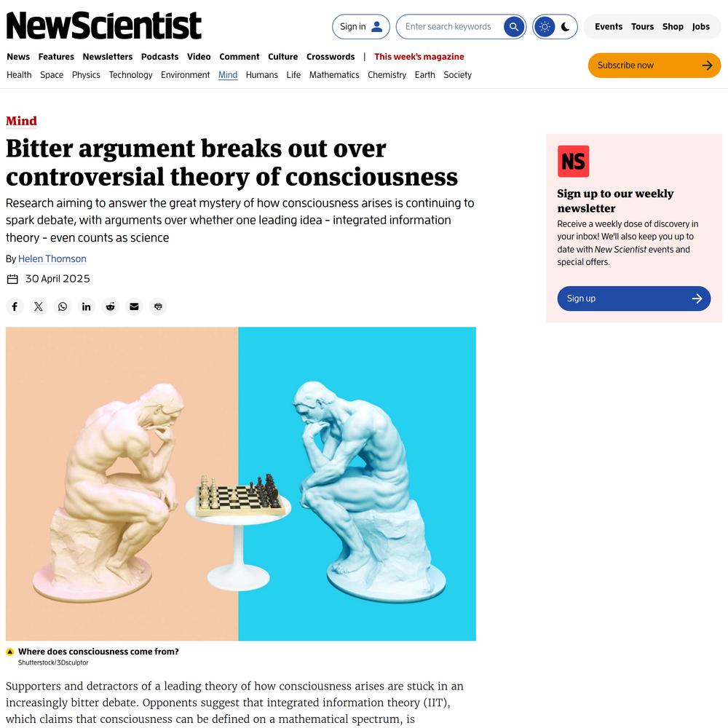Viewport: 728px width, 728px height.
Task: Print the article icon
Action: tap(158, 306)
